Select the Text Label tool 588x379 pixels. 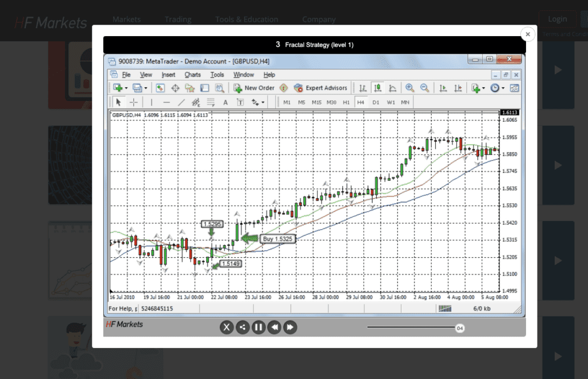click(x=241, y=102)
